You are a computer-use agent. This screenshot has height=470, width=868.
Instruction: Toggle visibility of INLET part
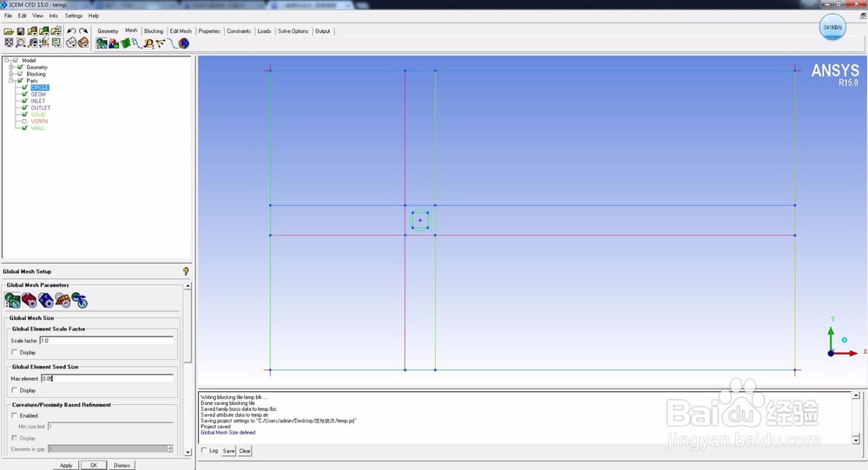click(x=24, y=101)
